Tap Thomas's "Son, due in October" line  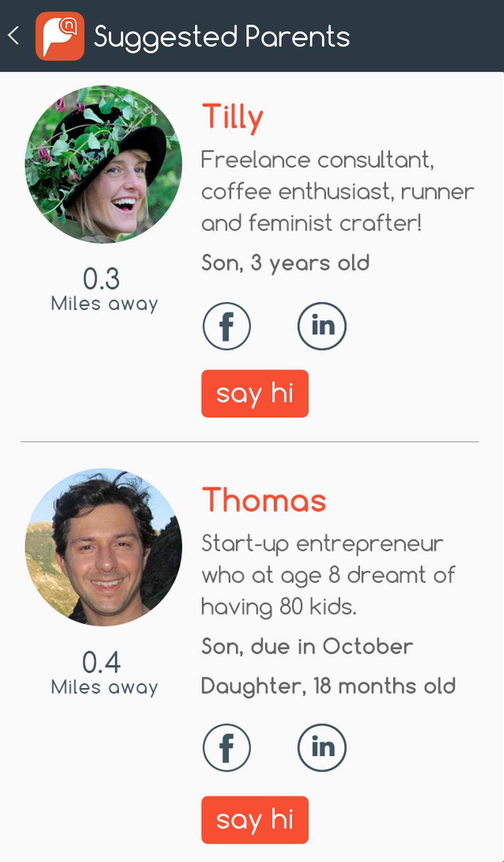[x=307, y=647]
